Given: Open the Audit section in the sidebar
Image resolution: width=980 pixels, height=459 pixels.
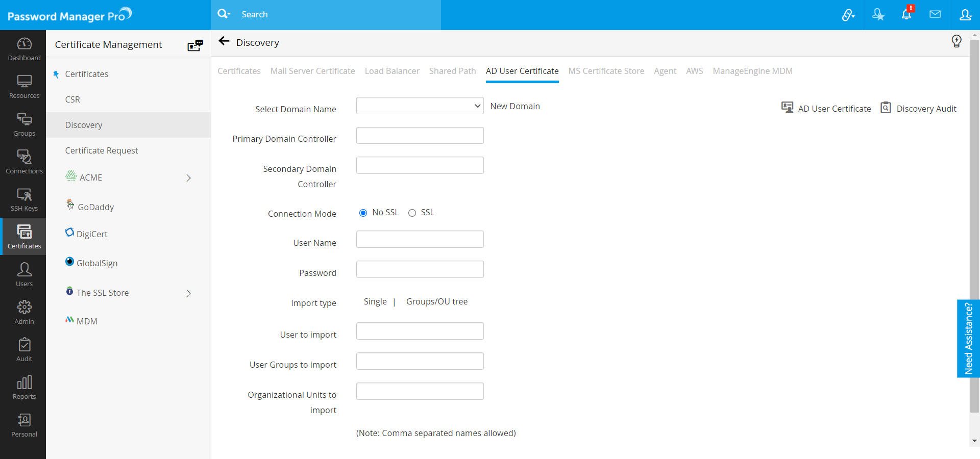Looking at the screenshot, I should (x=23, y=349).
